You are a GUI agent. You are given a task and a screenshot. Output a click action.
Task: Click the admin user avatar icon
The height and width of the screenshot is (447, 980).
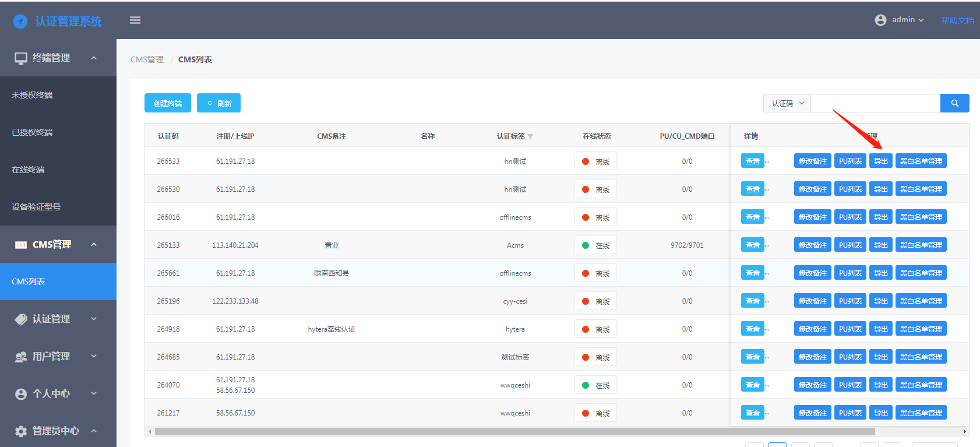[x=880, y=20]
